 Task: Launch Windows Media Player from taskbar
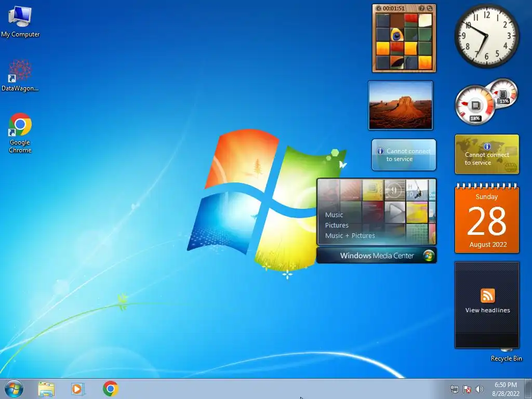[78, 389]
